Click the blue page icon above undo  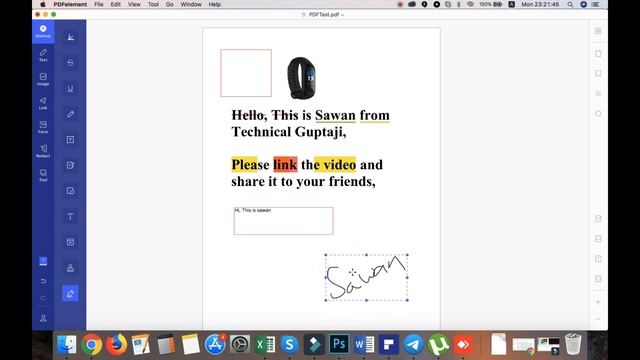(43, 261)
